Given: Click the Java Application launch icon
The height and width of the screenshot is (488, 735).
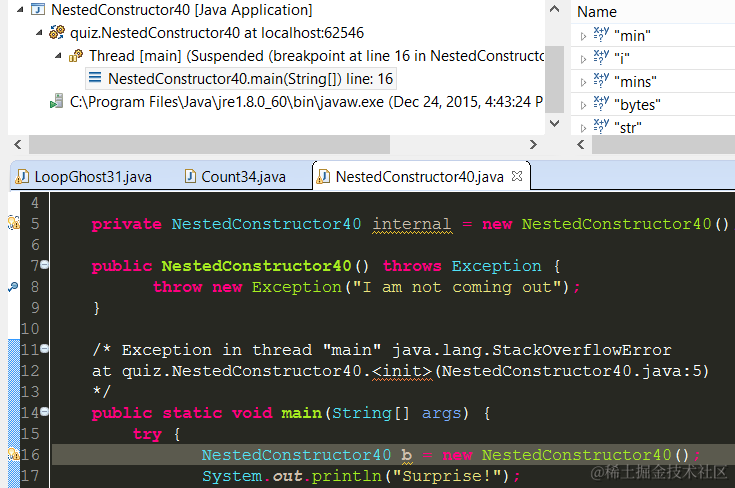Looking at the screenshot, I should [38, 9].
